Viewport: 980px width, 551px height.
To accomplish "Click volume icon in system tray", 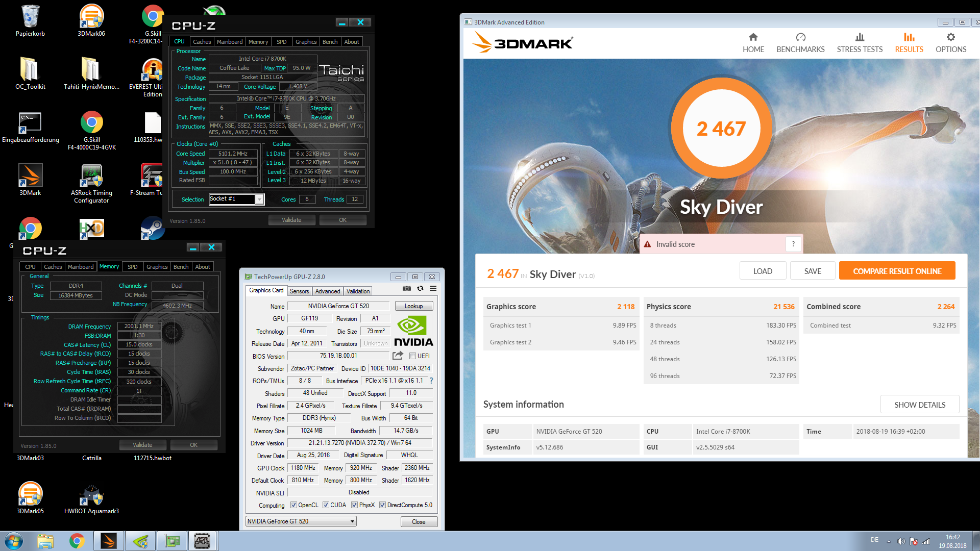I will pyautogui.click(x=901, y=541).
